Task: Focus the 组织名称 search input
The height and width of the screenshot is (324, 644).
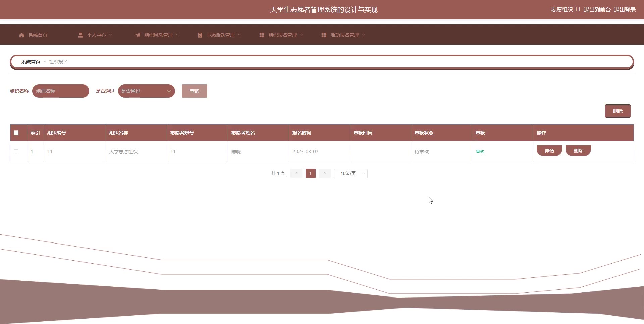Action: pyautogui.click(x=61, y=91)
